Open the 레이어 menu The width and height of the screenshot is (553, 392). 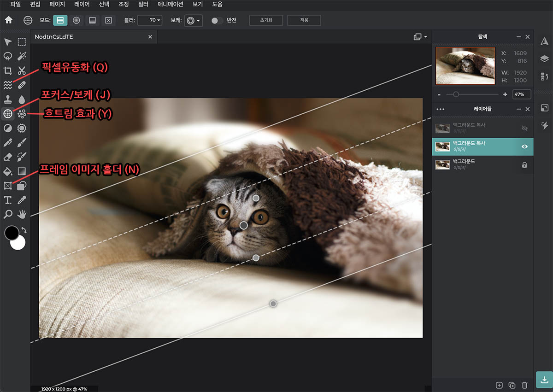pyautogui.click(x=82, y=4)
